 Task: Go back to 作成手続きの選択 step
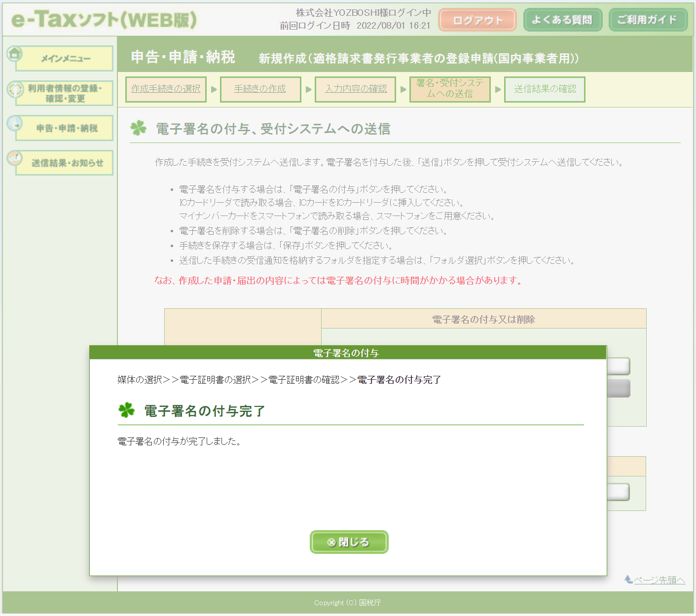click(x=166, y=89)
